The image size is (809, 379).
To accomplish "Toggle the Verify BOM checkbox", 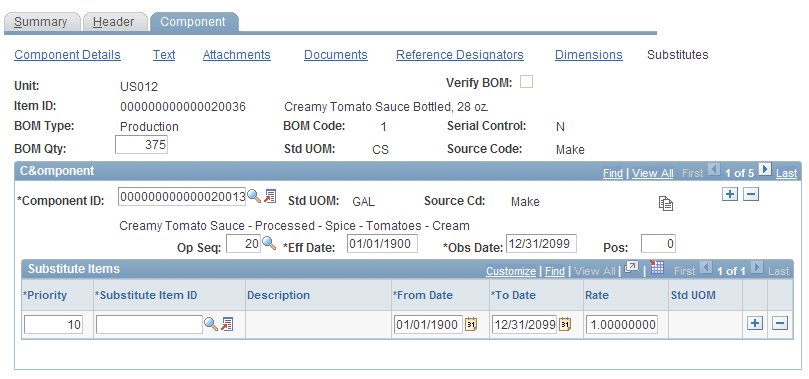I will point(527,82).
